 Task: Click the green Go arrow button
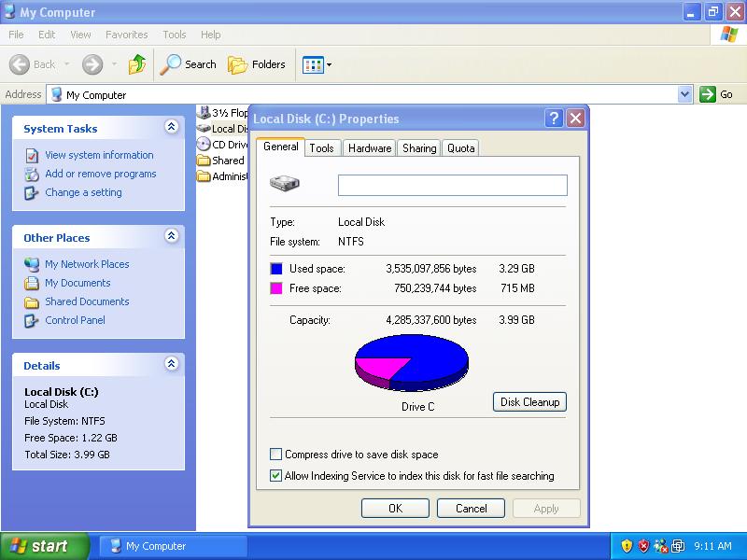(708, 94)
